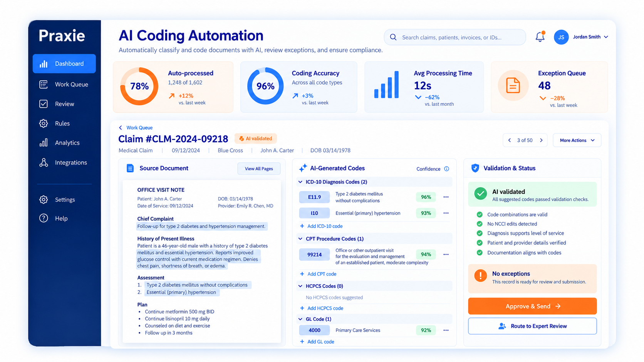Open options menu for GL code 4000
644x362 pixels.
[x=446, y=330]
